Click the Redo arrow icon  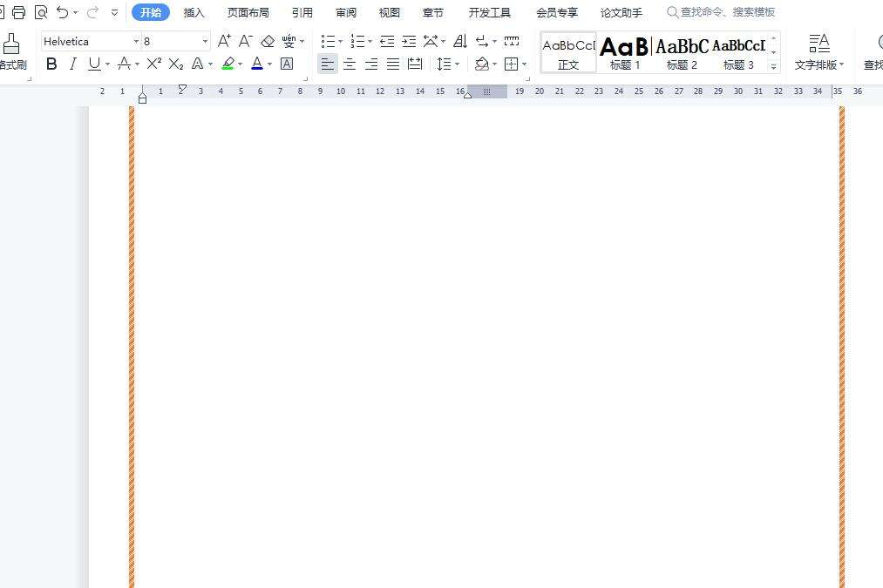point(92,12)
